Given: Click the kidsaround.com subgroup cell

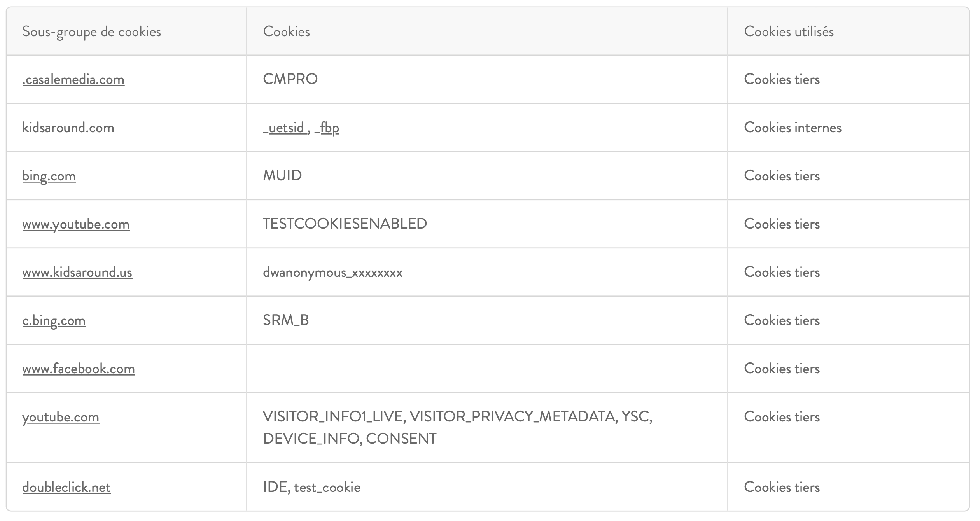Looking at the screenshot, I should tap(68, 128).
